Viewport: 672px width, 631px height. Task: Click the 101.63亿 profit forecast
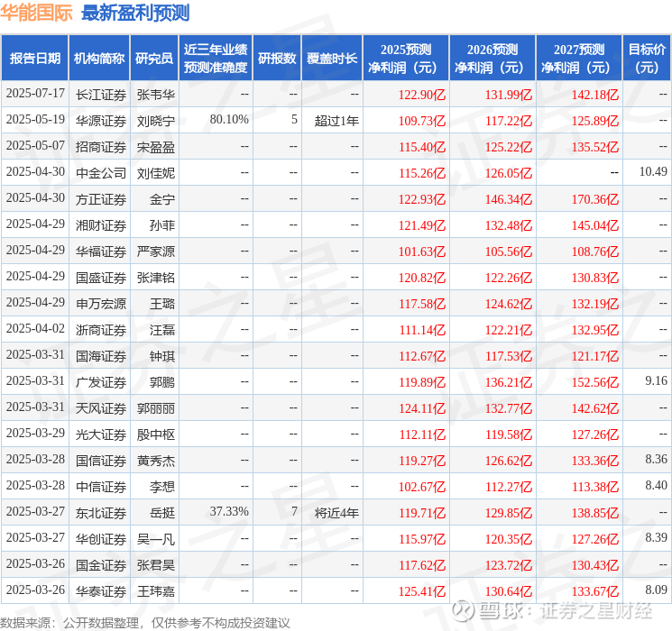(422, 251)
